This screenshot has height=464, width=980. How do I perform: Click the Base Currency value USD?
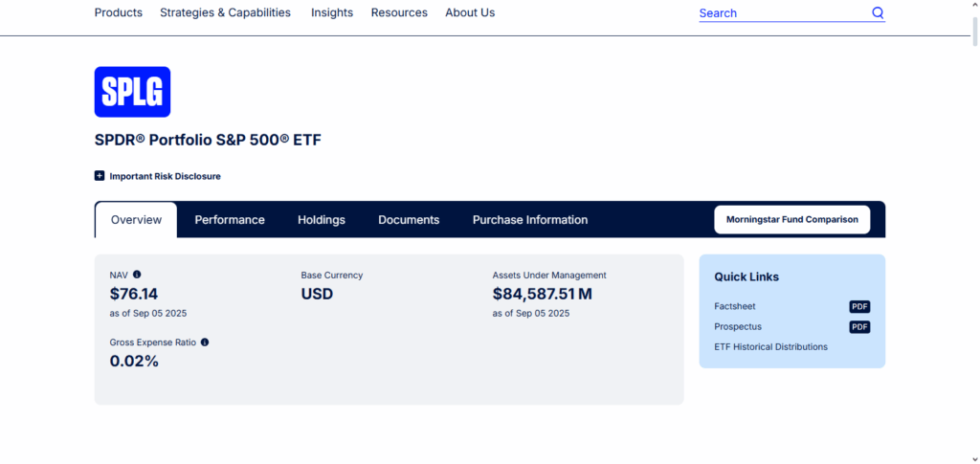pos(317,294)
